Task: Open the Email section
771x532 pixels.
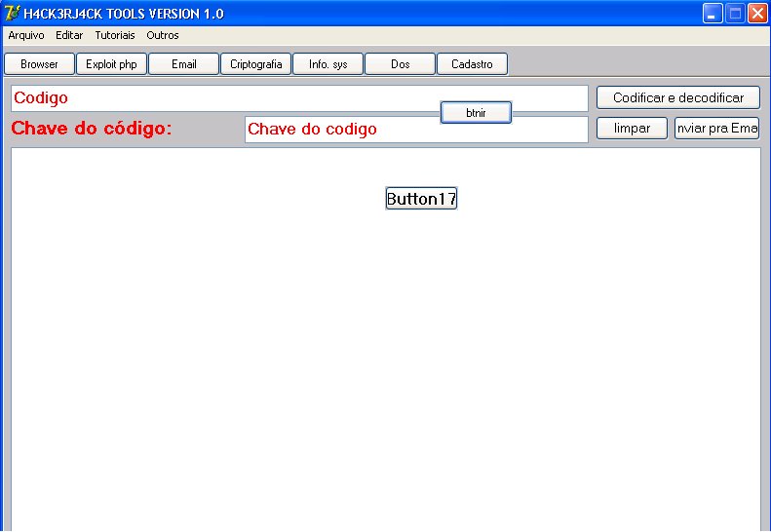Action: pos(184,64)
